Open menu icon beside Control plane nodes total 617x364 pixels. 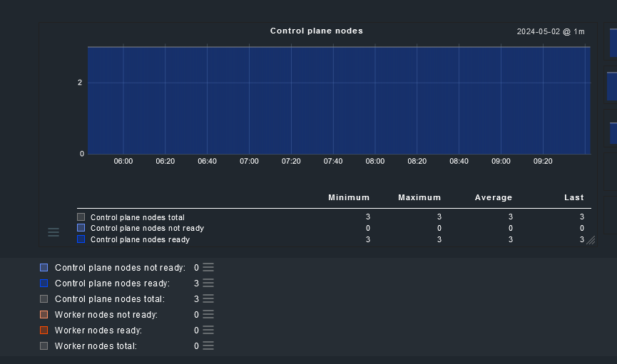point(208,298)
